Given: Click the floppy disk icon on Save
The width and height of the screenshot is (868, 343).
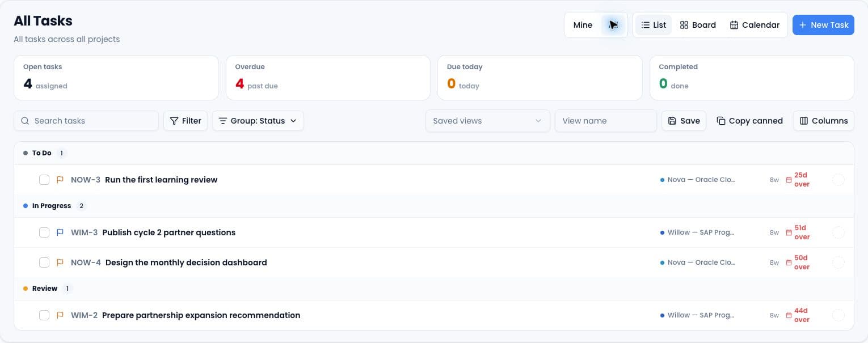Looking at the screenshot, I should coord(672,121).
